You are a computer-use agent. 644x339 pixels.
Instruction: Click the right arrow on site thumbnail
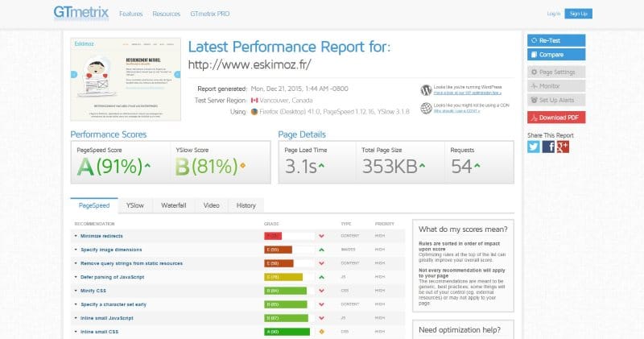click(x=177, y=74)
